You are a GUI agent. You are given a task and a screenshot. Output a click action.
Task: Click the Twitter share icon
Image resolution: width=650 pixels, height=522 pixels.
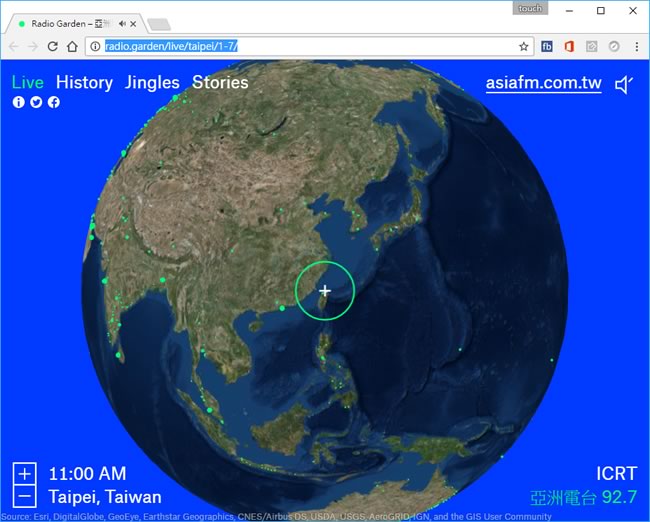[36, 103]
